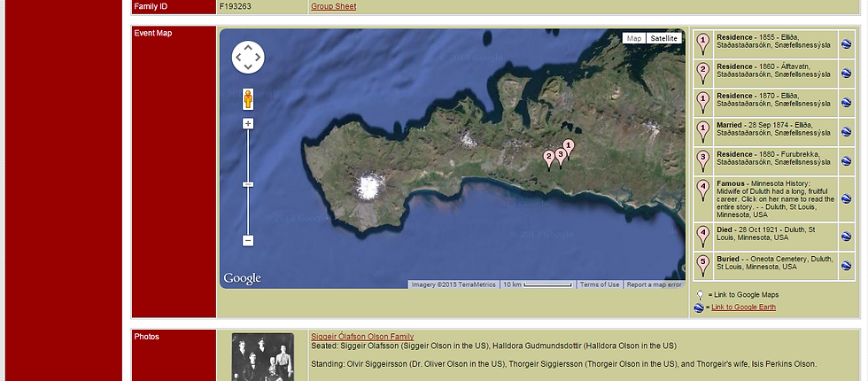Viewport: 868px width, 381px height.
Task: Click pin icon for Residence 1870 Elliða
Action: pos(702,103)
